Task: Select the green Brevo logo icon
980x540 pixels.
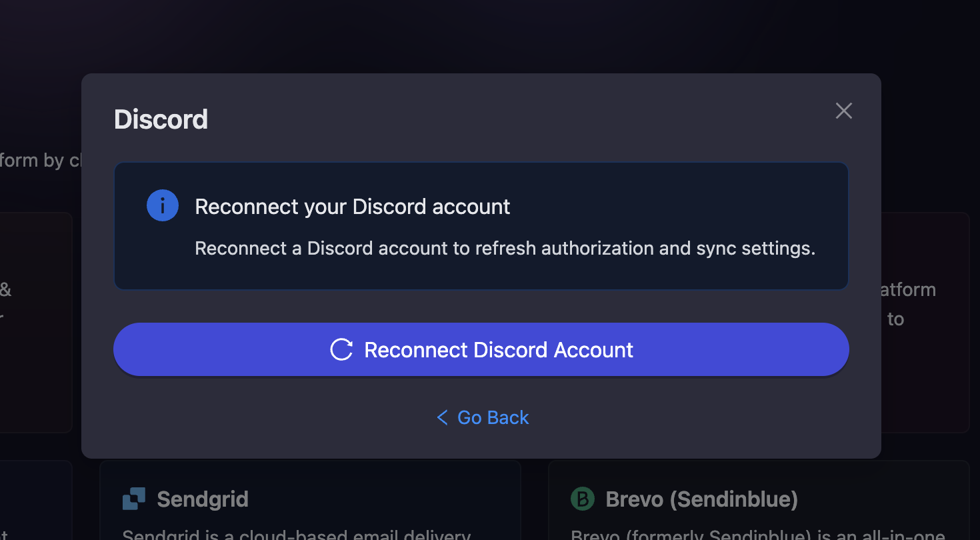Action: [581, 499]
